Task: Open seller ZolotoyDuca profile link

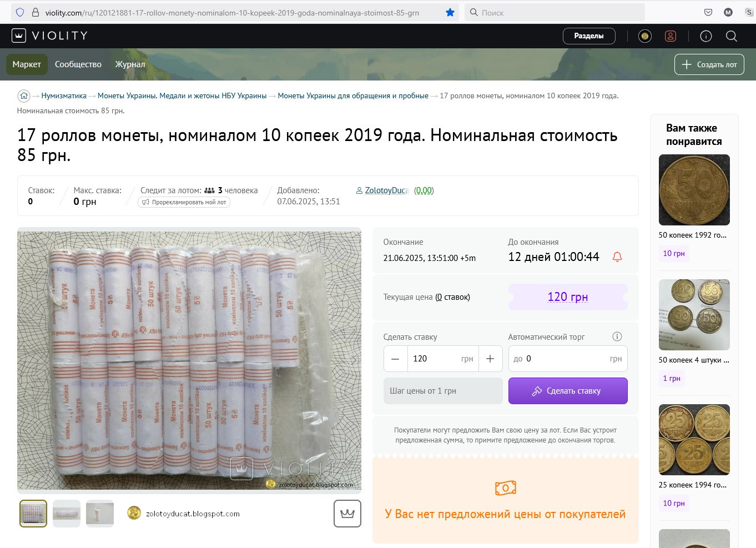Action: 386,190
